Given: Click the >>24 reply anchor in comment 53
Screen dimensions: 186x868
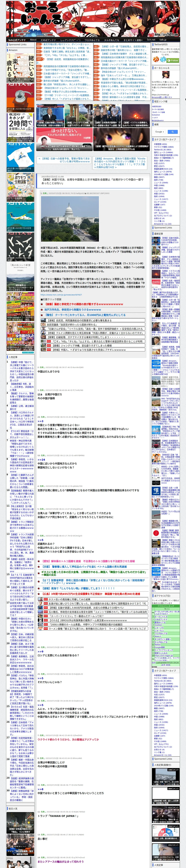Looking at the screenshot, I should (x=41, y=460).
